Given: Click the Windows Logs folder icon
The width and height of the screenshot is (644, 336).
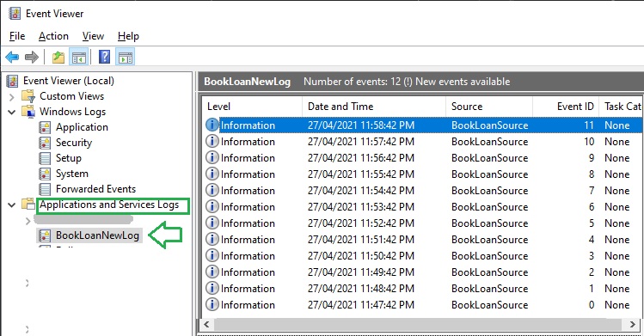Looking at the screenshot, I should [x=28, y=112].
